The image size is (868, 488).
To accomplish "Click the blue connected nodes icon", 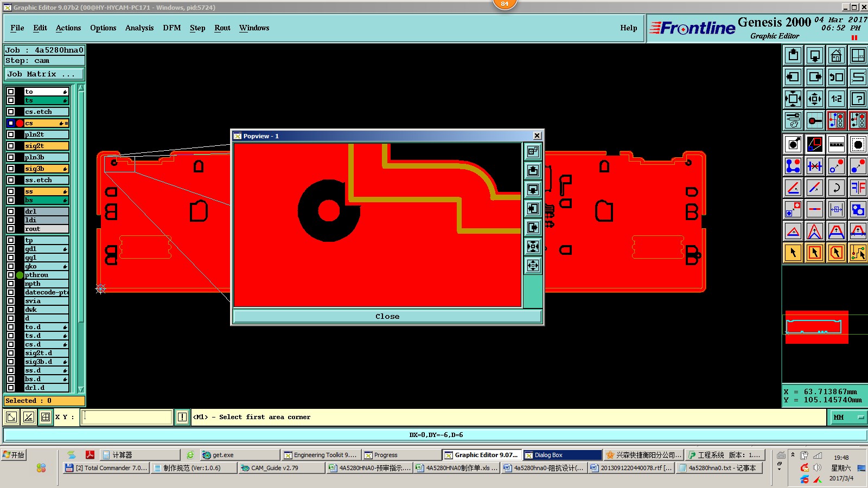I will click(793, 166).
